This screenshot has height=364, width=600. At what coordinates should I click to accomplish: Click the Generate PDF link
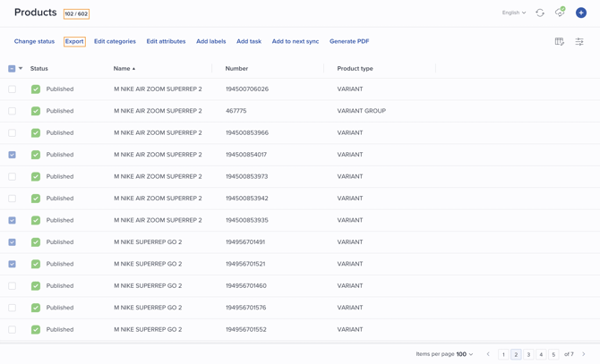tap(349, 42)
